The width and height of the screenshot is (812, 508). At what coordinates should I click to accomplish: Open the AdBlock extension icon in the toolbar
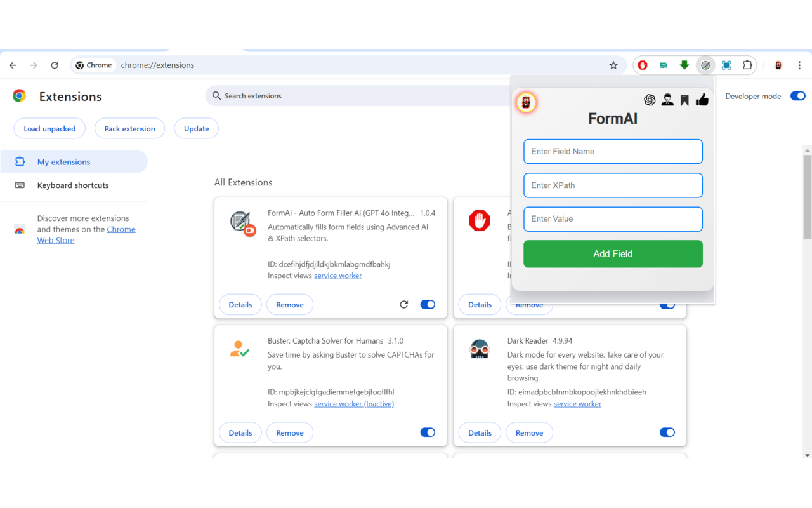pyautogui.click(x=642, y=65)
